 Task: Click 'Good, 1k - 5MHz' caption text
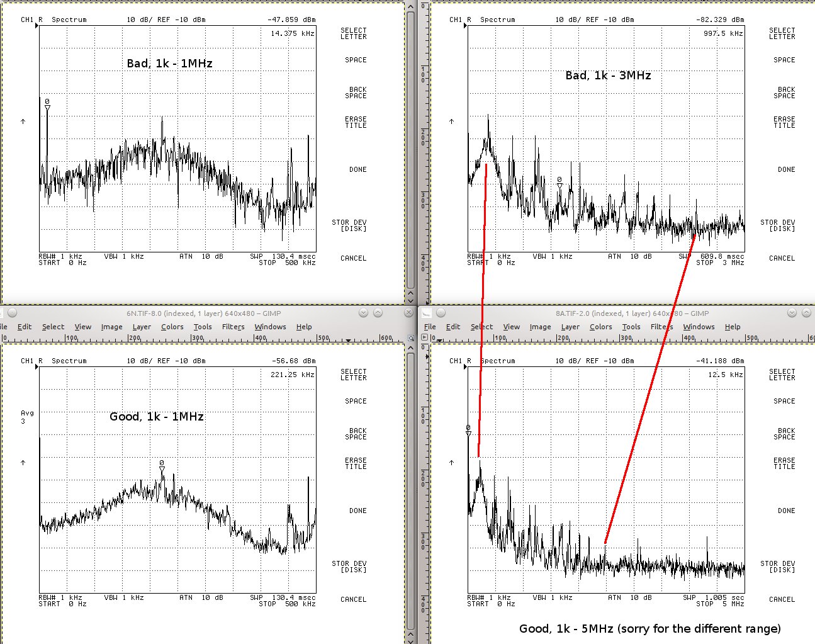coord(650,628)
